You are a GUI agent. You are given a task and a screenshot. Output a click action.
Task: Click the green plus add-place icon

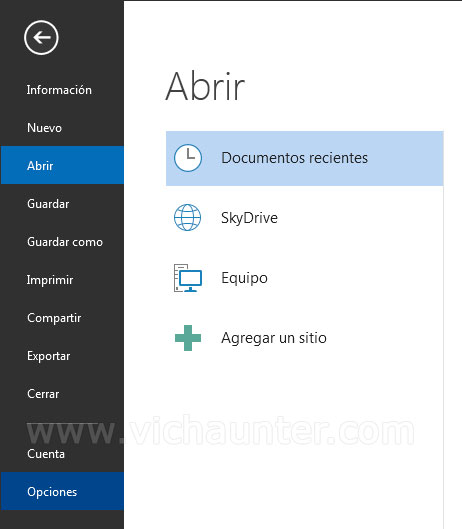(x=188, y=338)
